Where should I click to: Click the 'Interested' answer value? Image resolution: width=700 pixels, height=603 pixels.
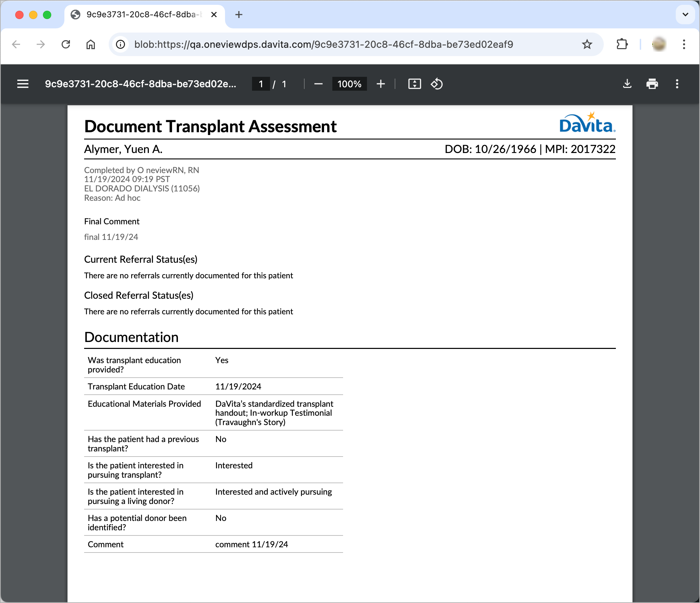click(234, 465)
